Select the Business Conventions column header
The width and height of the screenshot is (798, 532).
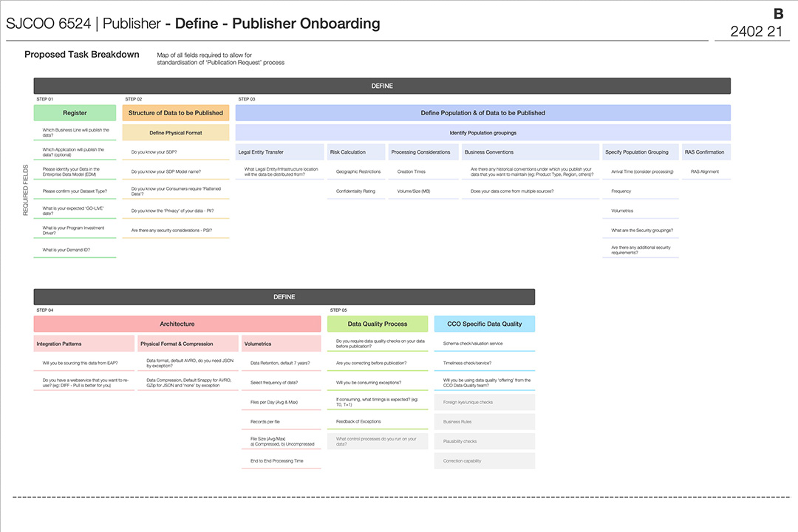530,152
